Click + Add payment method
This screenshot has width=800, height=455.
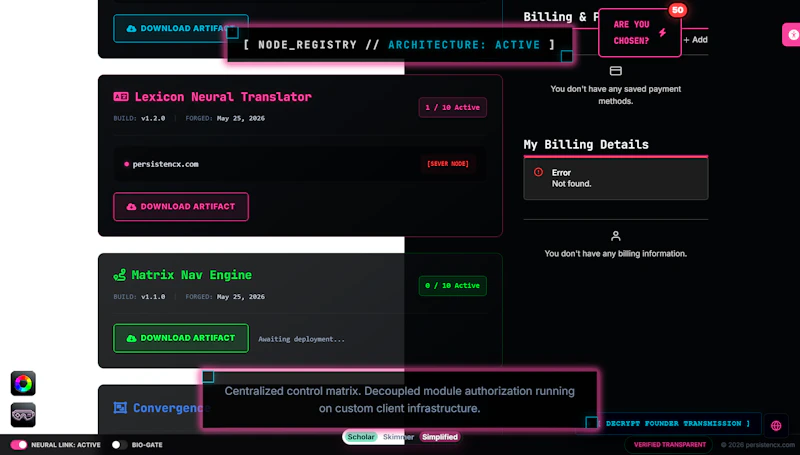tap(695, 40)
